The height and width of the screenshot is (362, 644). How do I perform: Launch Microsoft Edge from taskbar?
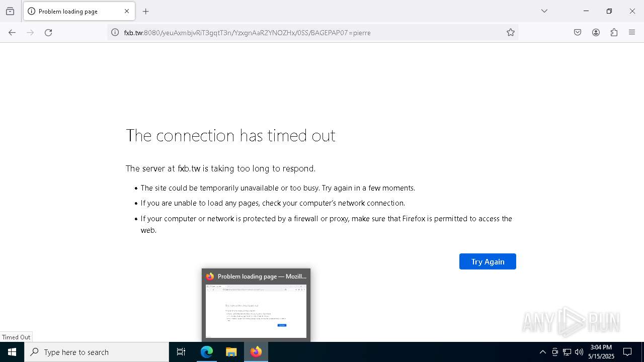(x=207, y=352)
